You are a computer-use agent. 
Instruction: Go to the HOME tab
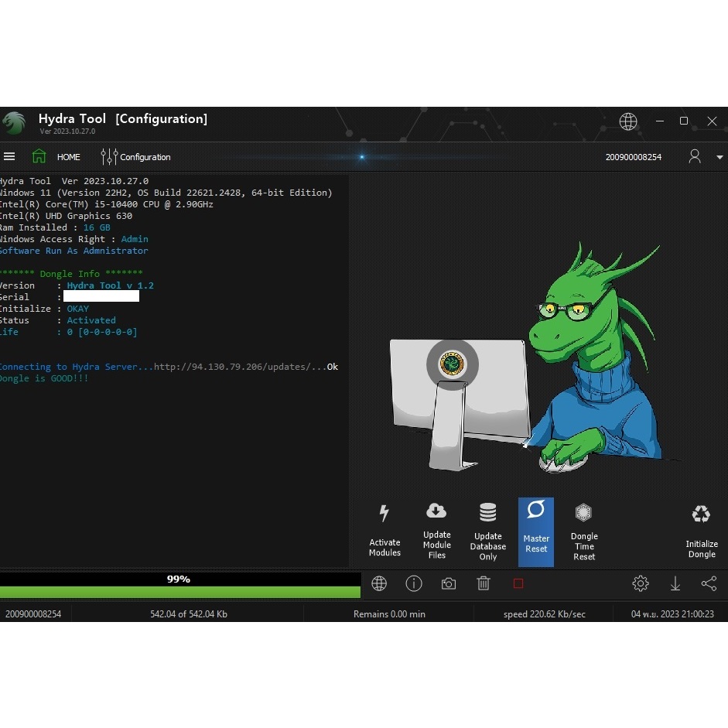click(56, 157)
